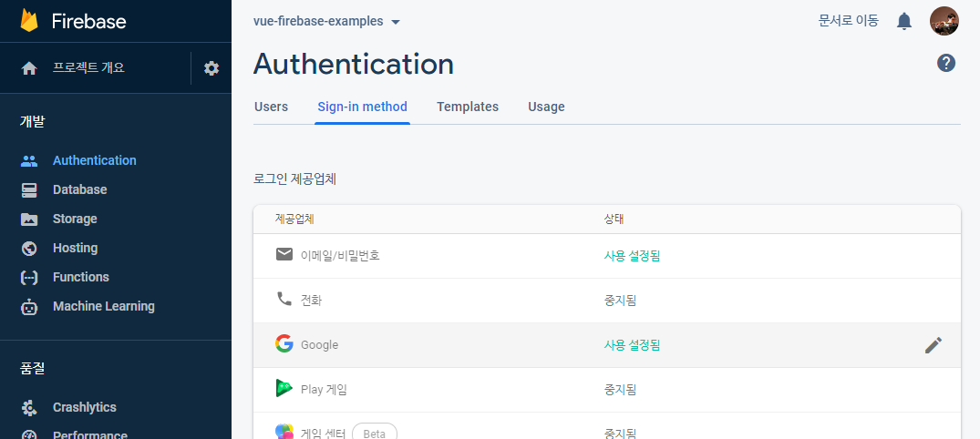The image size is (980, 439).
Task: Open project settings gear icon
Action: 211,68
